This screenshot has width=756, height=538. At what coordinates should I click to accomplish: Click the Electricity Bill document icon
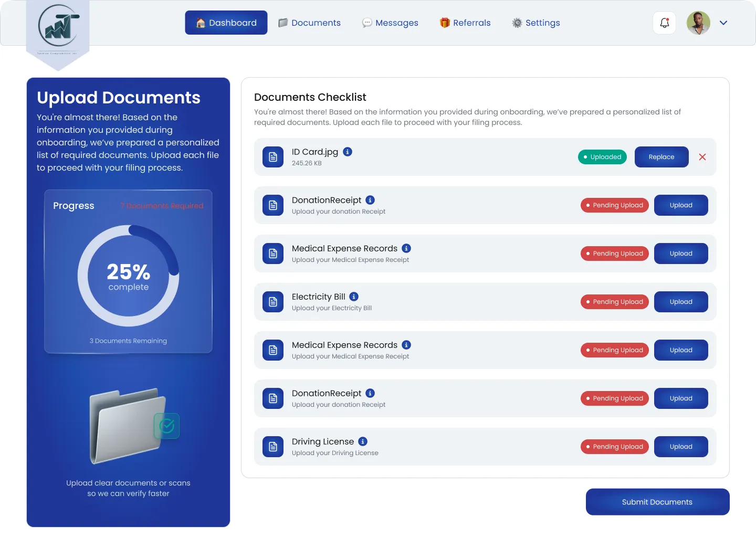click(x=273, y=302)
